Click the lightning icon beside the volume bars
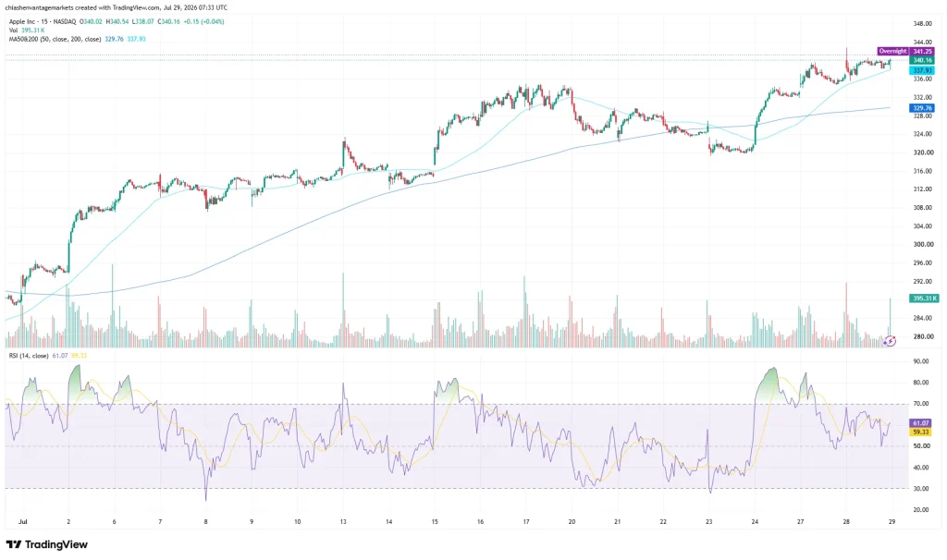947x560 pixels. coord(890,342)
